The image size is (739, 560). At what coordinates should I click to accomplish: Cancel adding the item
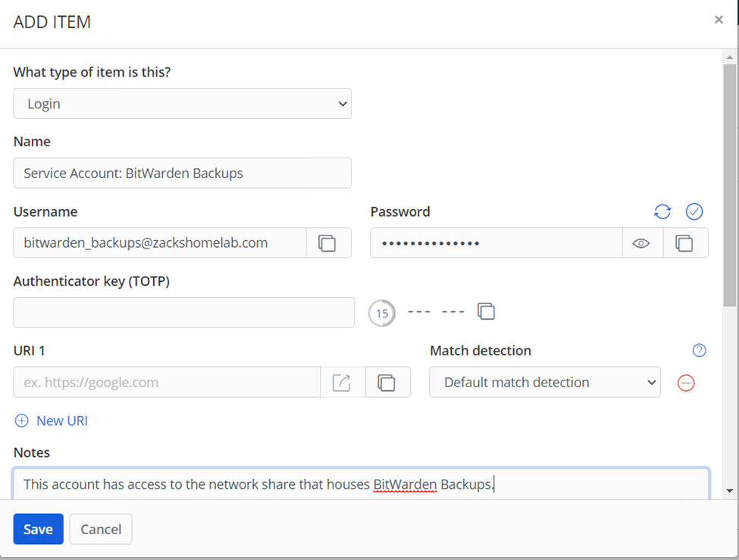tap(101, 529)
